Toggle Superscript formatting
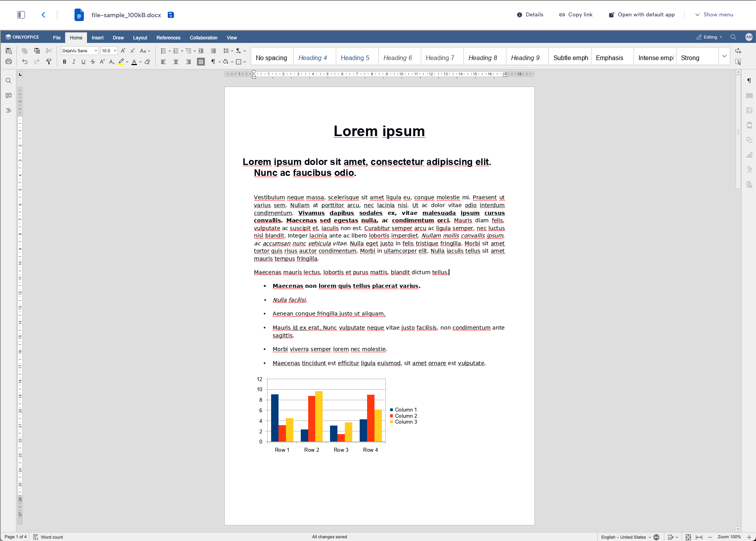This screenshot has width=756, height=541. point(102,62)
